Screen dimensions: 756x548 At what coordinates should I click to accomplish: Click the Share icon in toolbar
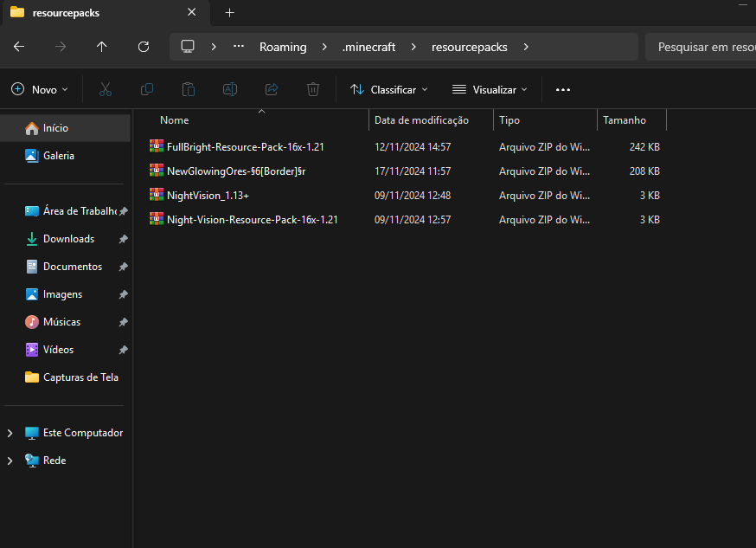(x=272, y=90)
